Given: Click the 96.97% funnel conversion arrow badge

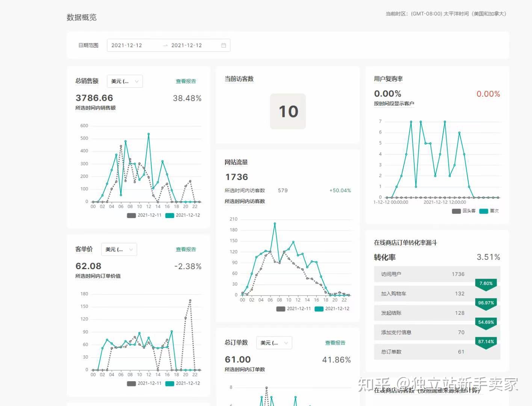Looking at the screenshot, I should point(486,303).
